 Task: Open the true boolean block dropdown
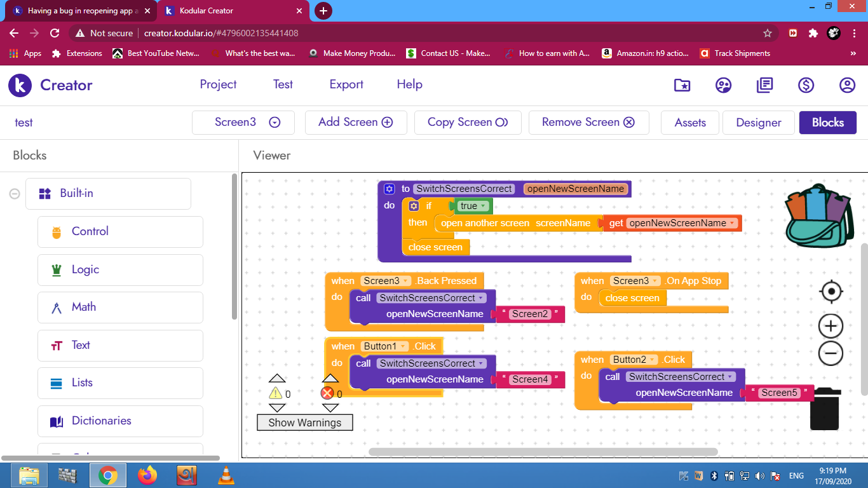[484, 206]
